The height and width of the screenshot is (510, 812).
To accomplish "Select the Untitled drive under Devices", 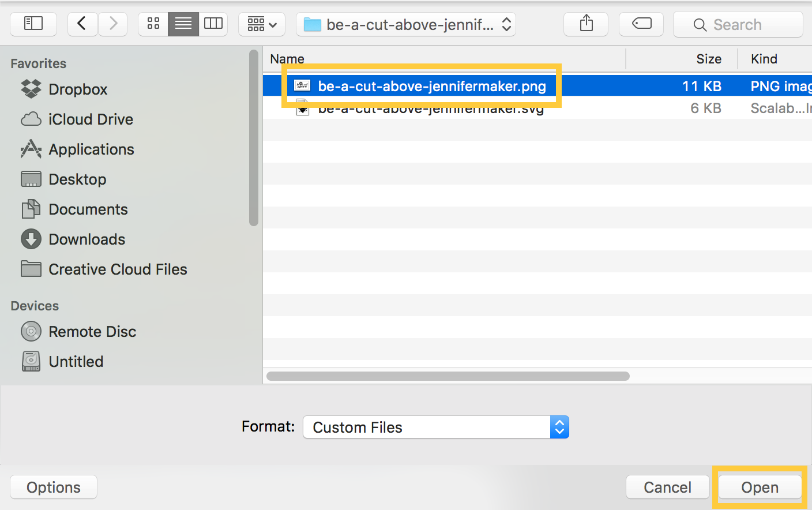I will tap(76, 362).
